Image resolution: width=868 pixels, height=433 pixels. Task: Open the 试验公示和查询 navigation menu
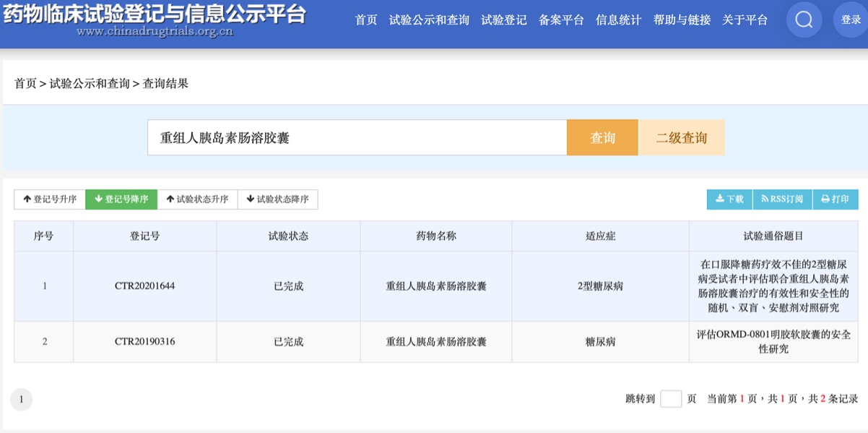point(429,20)
